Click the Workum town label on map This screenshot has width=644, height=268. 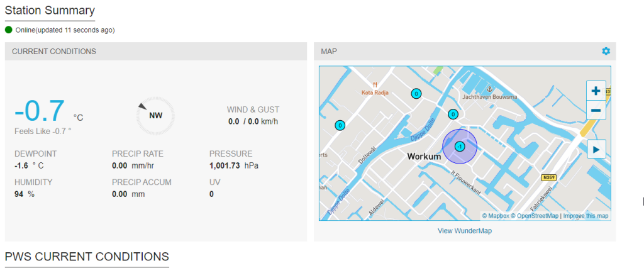click(x=424, y=157)
